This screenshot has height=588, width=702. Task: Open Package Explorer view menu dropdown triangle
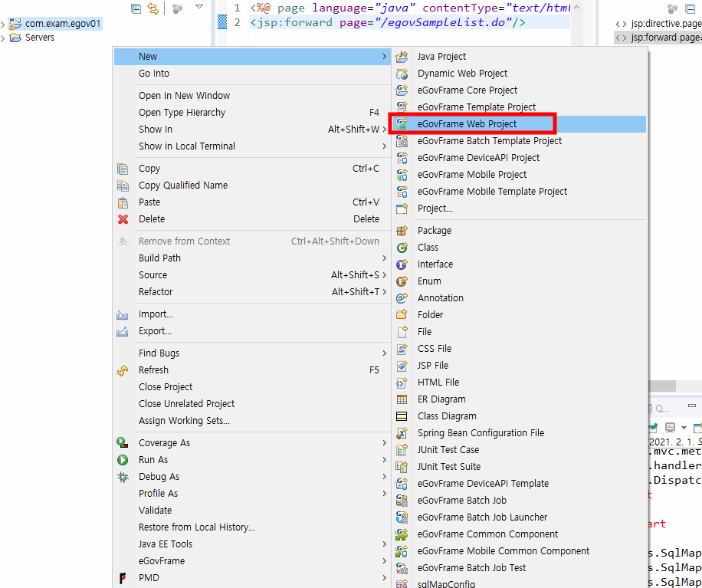[x=200, y=7]
